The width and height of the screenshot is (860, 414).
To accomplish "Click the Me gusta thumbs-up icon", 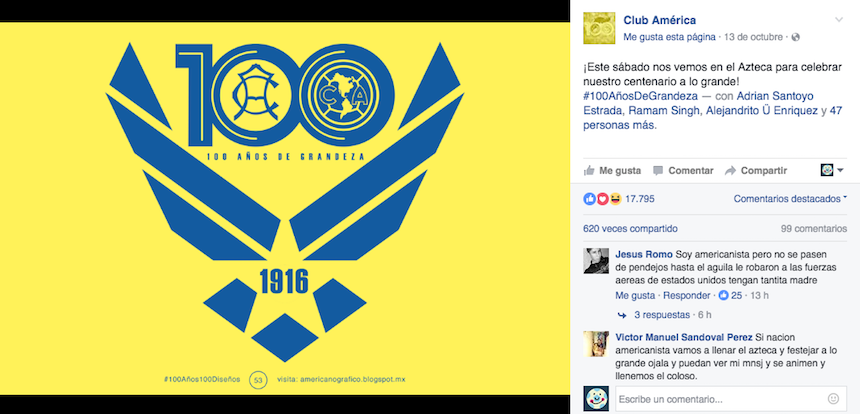I will point(589,171).
